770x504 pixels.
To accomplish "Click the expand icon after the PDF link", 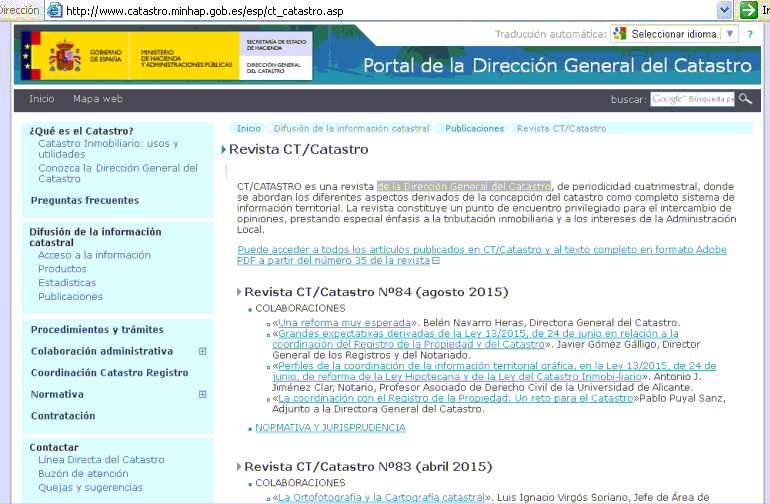I will point(436,261).
